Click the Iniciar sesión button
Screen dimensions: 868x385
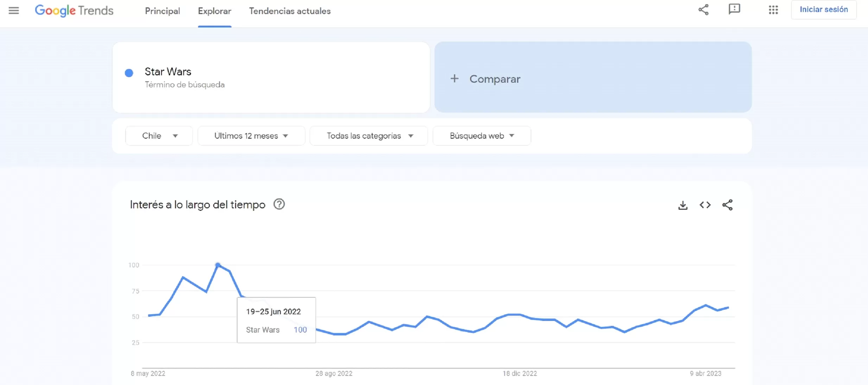pos(823,10)
